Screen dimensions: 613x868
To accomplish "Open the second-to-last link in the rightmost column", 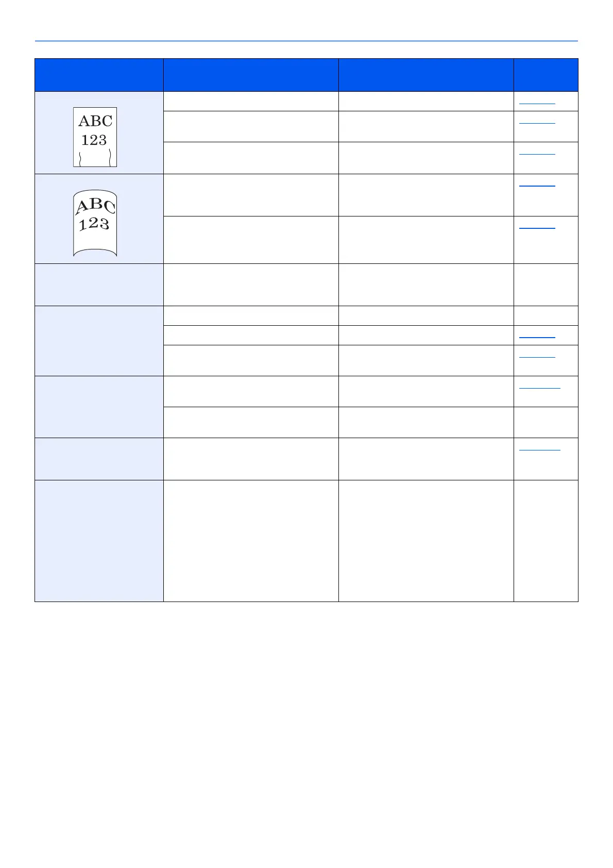I will [x=539, y=387].
